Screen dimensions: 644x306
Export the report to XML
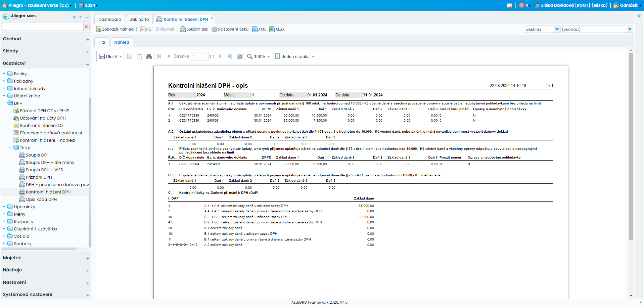pyautogui.click(x=259, y=29)
